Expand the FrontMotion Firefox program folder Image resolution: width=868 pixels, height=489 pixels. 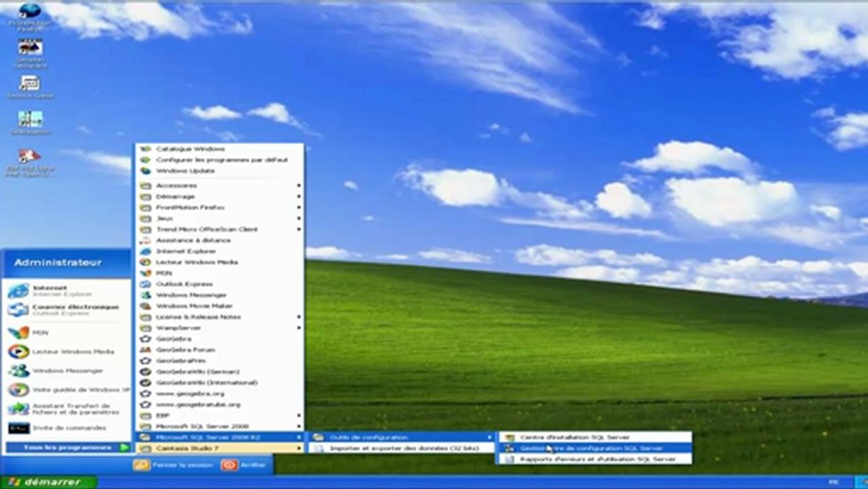pos(220,207)
